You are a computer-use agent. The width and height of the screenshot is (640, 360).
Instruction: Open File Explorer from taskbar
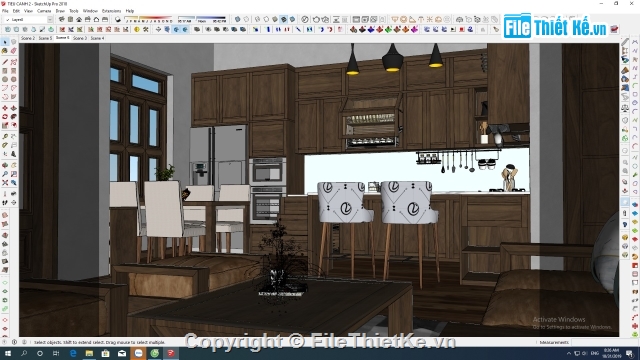[x=89, y=353]
